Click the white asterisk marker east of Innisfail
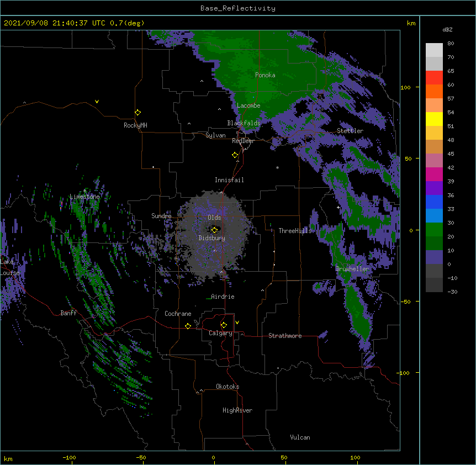476x465 pixels. pos(277,168)
